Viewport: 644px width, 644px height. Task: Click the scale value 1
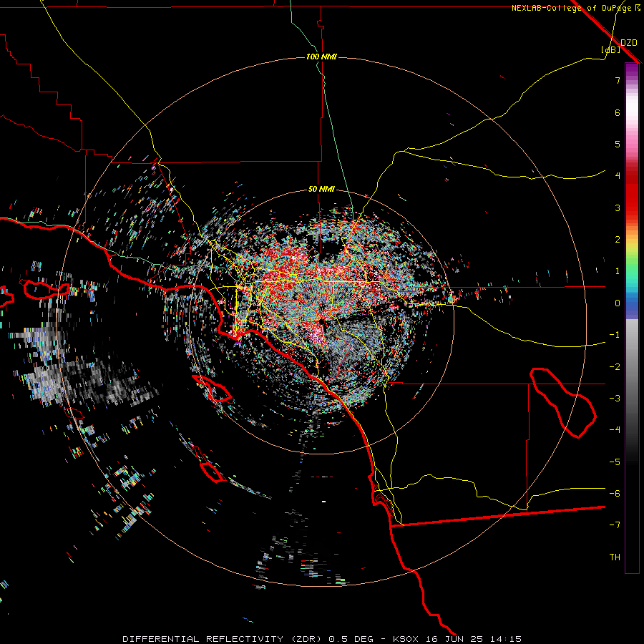tap(618, 271)
